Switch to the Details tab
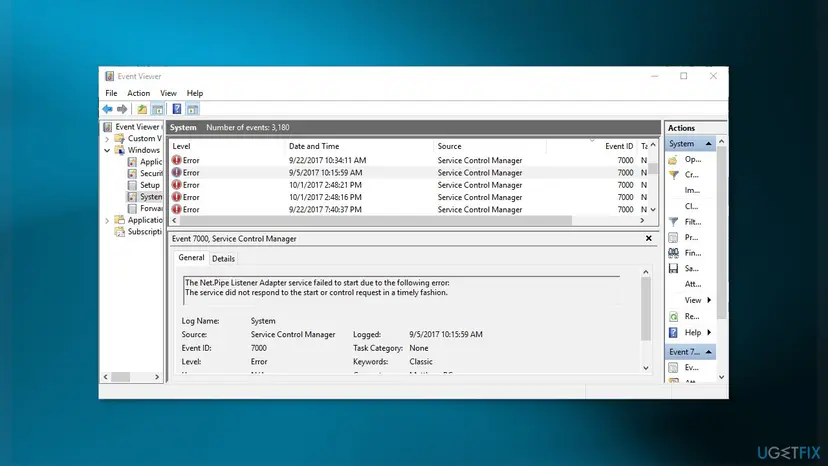This screenshot has height=466, width=828. coord(223,258)
